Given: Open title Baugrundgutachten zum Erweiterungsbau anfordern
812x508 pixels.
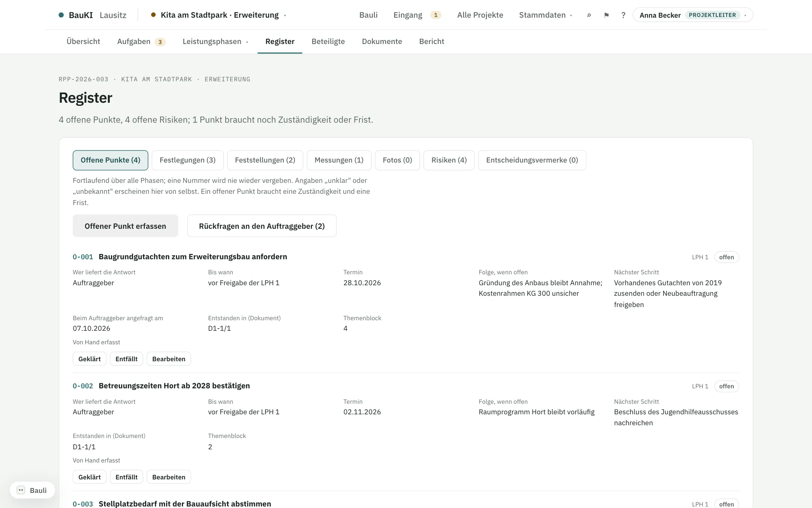Looking at the screenshot, I should tap(193, 257).
